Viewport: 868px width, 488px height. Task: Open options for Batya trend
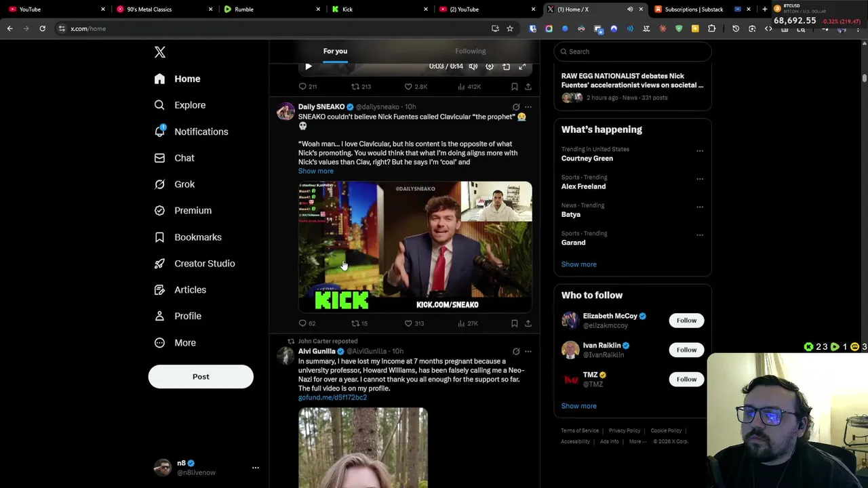(700, 207)
